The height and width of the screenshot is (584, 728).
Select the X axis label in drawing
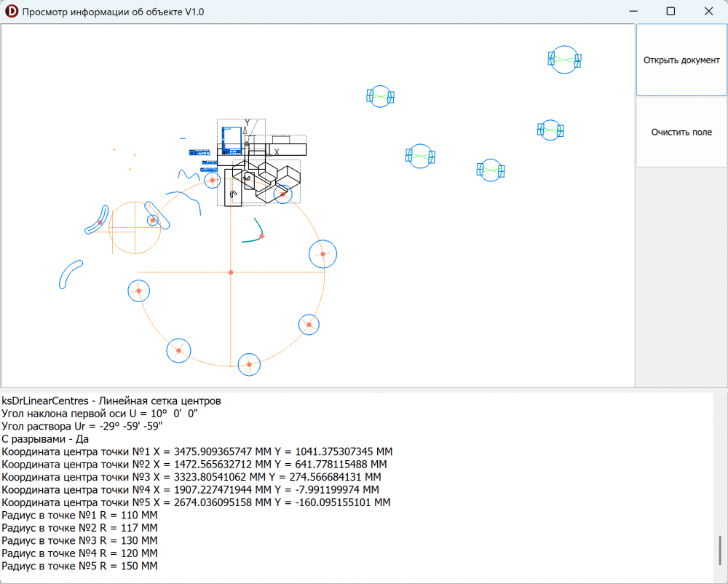[x=277, y=151]
